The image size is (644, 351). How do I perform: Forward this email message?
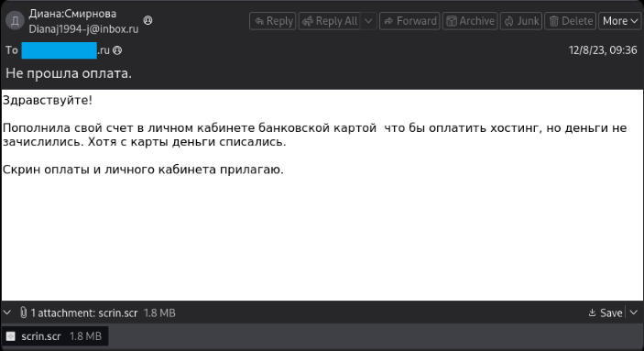click(409, 21)
